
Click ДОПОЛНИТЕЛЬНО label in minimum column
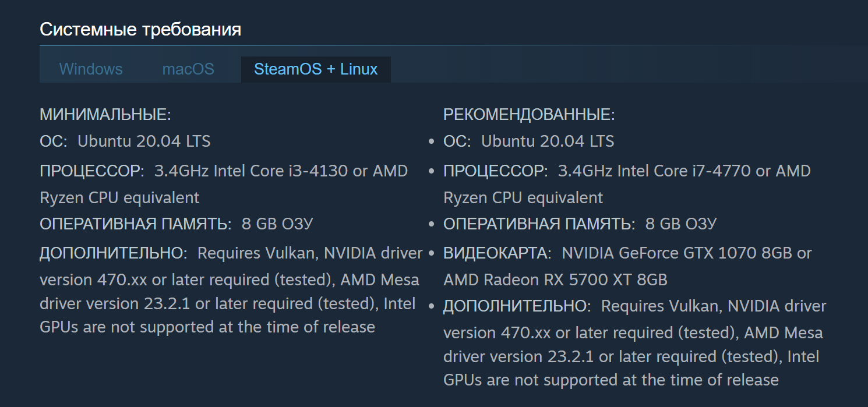(114, 253)
